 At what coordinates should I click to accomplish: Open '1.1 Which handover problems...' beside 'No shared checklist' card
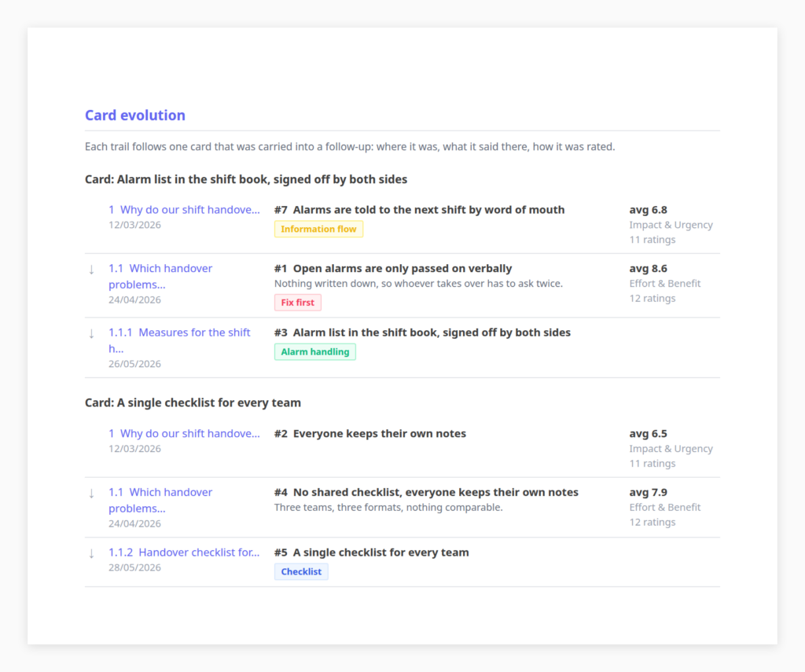pyautogui.click(x=160, y=500)
